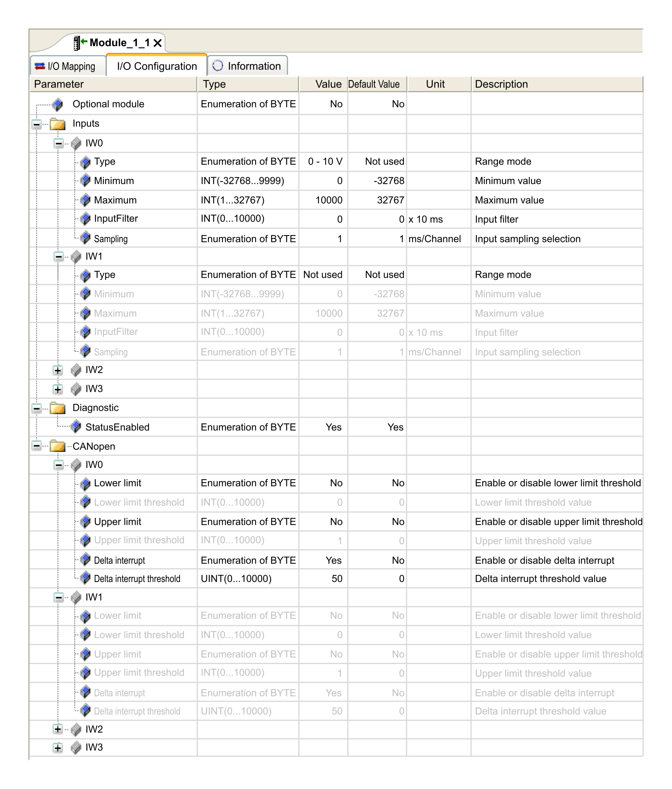This screenshot has height=789, width=672.
Task: Click the Diagnostic folder icon
Action: pos(58,408)
